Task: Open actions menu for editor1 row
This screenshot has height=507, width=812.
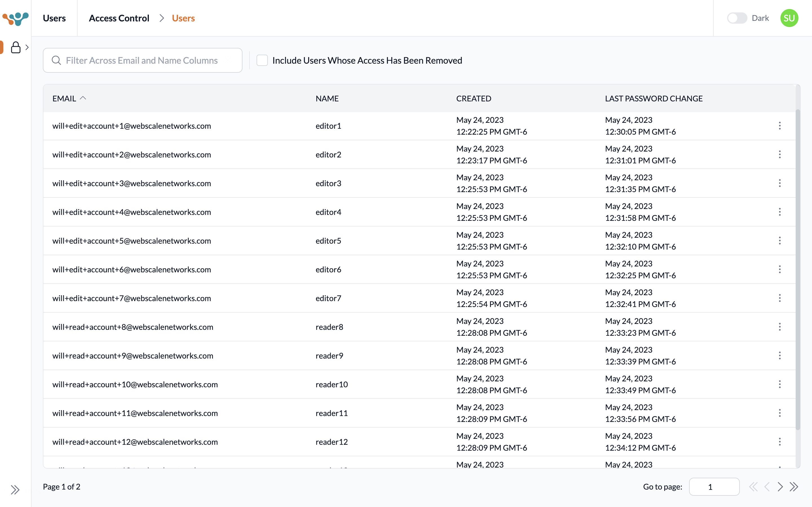Action: pos(780,126)
